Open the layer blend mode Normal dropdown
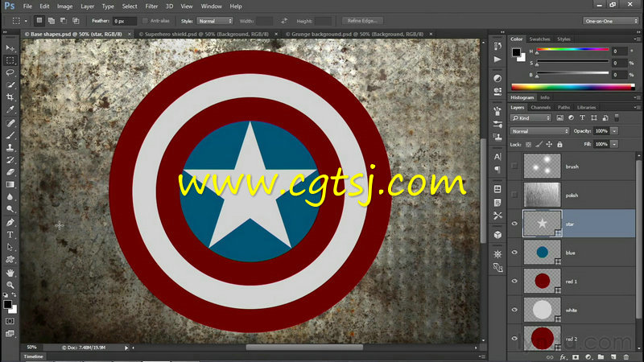This screenshot has width=644, height=362. point(539,131)
